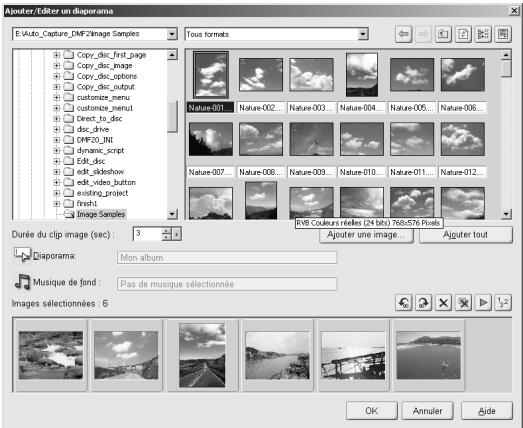The width and height of the screenshot is (523, 428).
Task: Click the Ajouter une image button
Action: (366, 235)
